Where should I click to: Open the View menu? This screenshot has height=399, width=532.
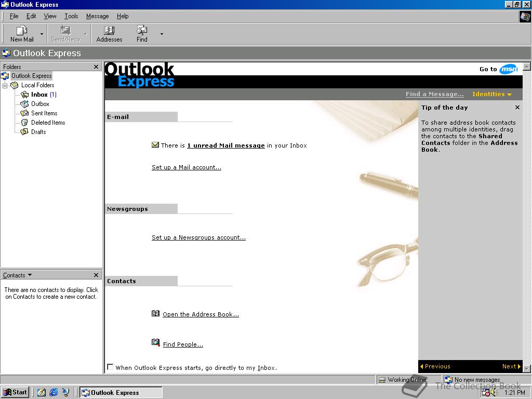coord(50,16)
